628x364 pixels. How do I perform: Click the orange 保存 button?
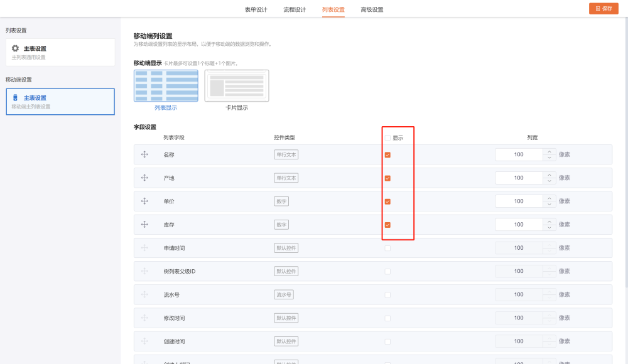(603, 9)
